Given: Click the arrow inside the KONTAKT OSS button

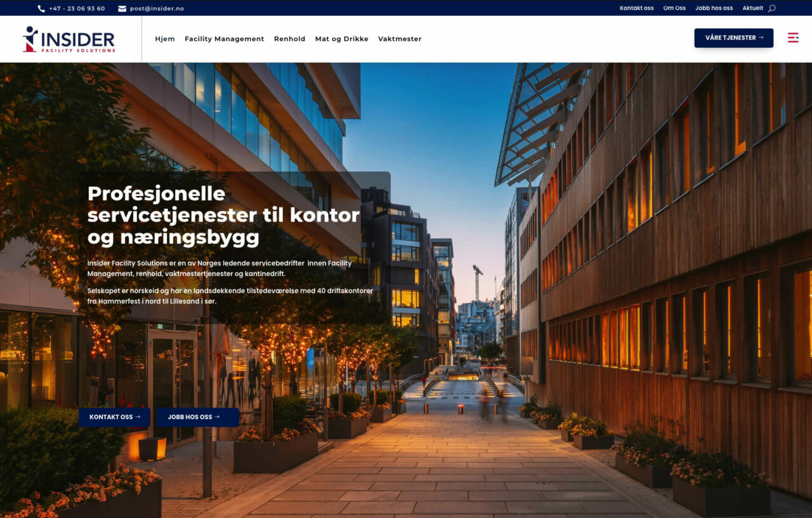Looking at the screenshot, I should pyautogui.click(x=137, y=417).
